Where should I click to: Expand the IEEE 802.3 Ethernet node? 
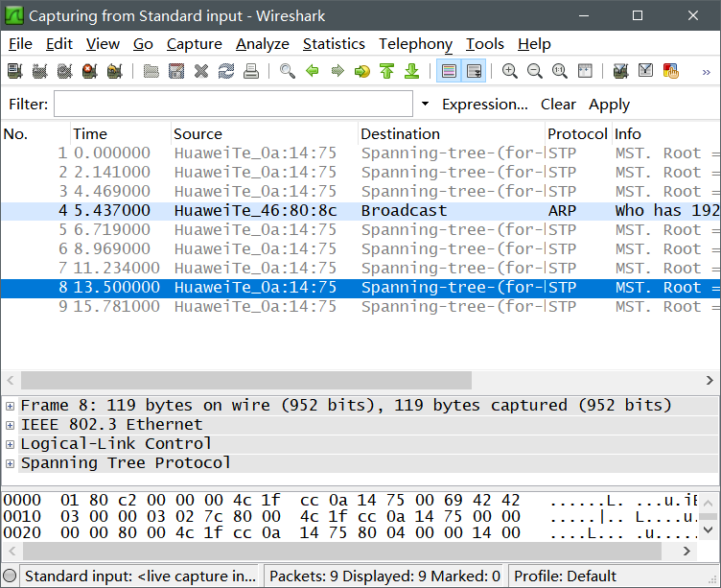10,425
